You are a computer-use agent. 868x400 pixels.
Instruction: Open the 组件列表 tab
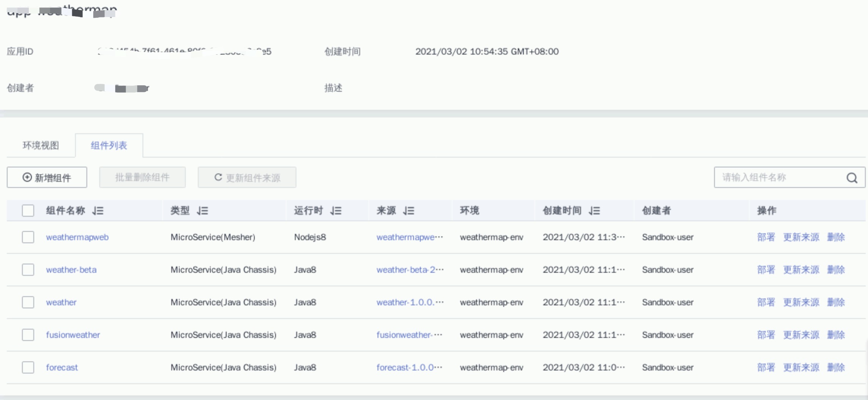click(x=109, y=145)
